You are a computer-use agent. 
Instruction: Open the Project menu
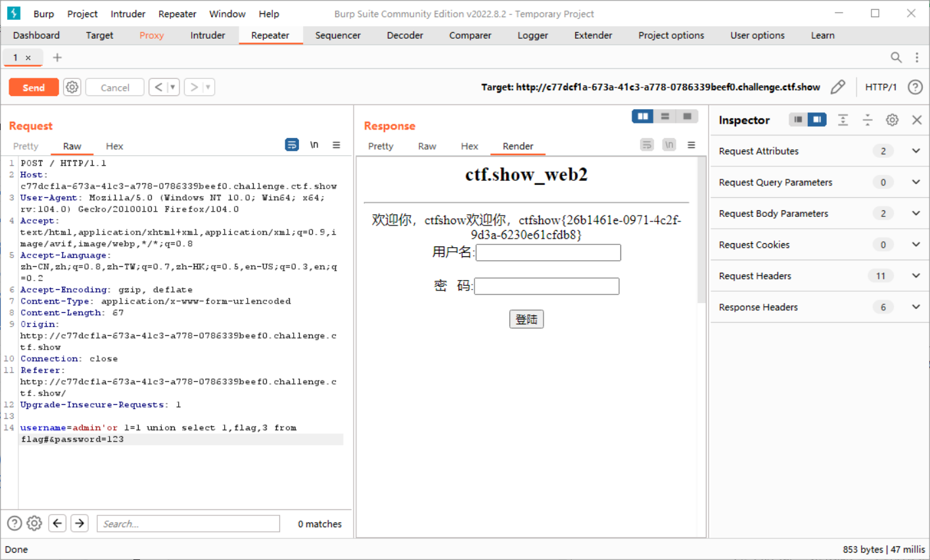pos(82,14)
